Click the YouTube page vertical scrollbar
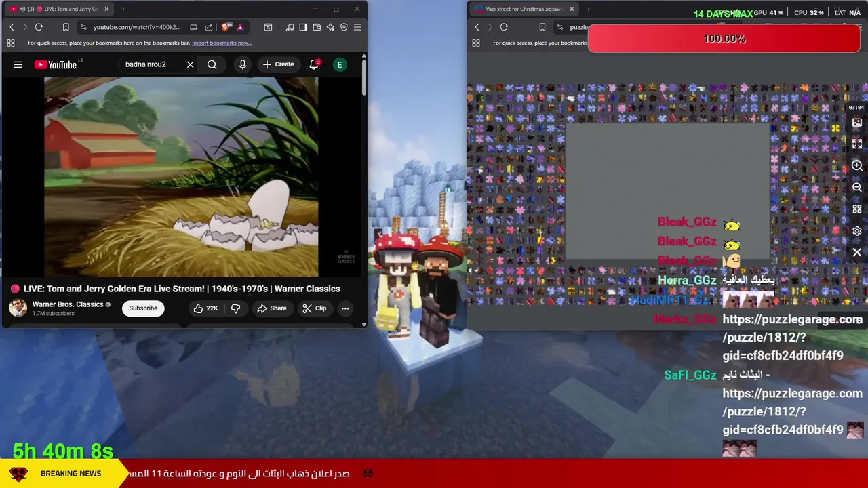The height and width of the screenshot is (488, 868). coord(363,78)
